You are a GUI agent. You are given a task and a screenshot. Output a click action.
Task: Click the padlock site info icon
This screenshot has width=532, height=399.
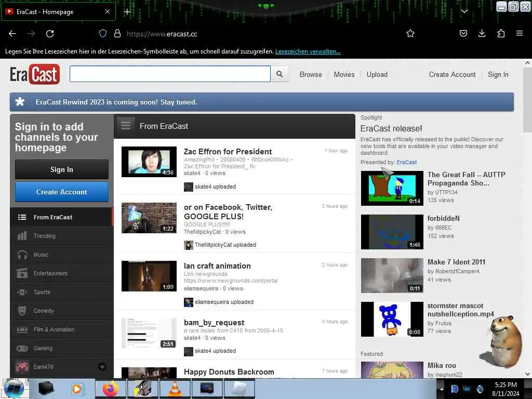tap(117, 33)
